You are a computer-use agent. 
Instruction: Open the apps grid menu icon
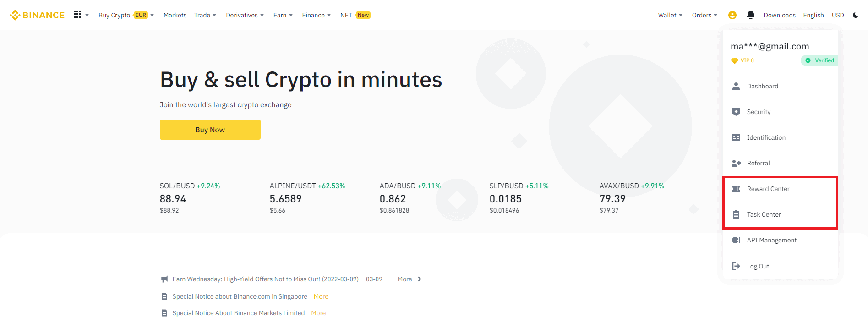[77, 15]
